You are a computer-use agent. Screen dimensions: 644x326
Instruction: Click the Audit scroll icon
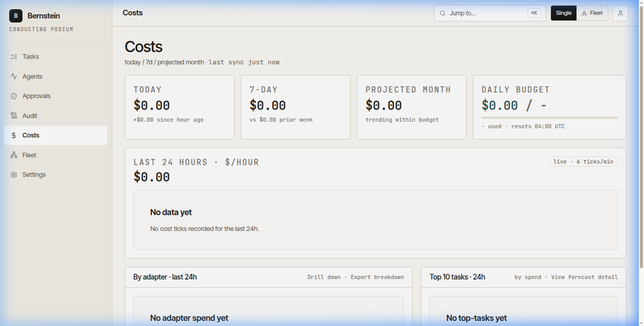[x=14, y=115]
